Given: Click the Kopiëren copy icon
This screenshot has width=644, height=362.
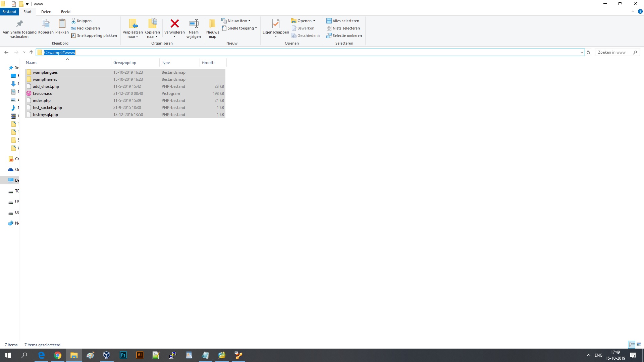Looking at the screenshot, I should [46, 24].
